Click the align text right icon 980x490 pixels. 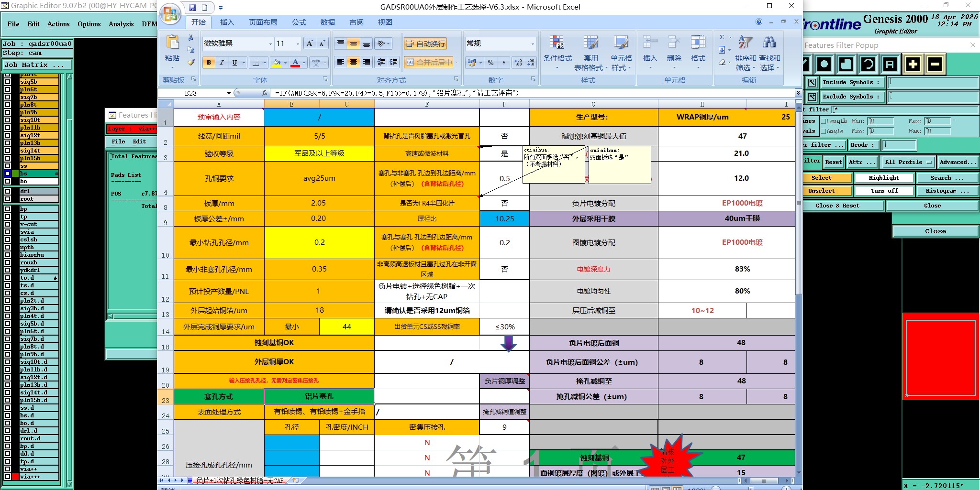(x=367, y=62)
